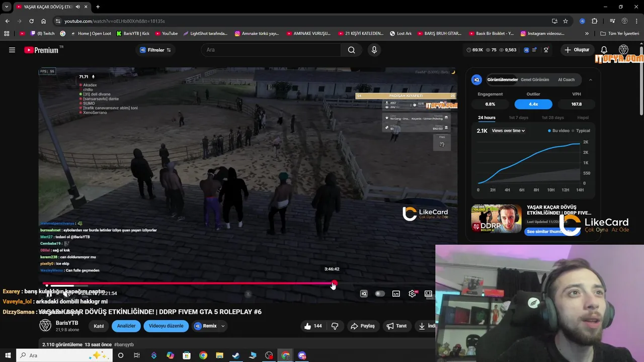The height and width of the screenshot is (362, 644).
Task: Open the Steam icon in the taskbar
Action: pos(235,355)
